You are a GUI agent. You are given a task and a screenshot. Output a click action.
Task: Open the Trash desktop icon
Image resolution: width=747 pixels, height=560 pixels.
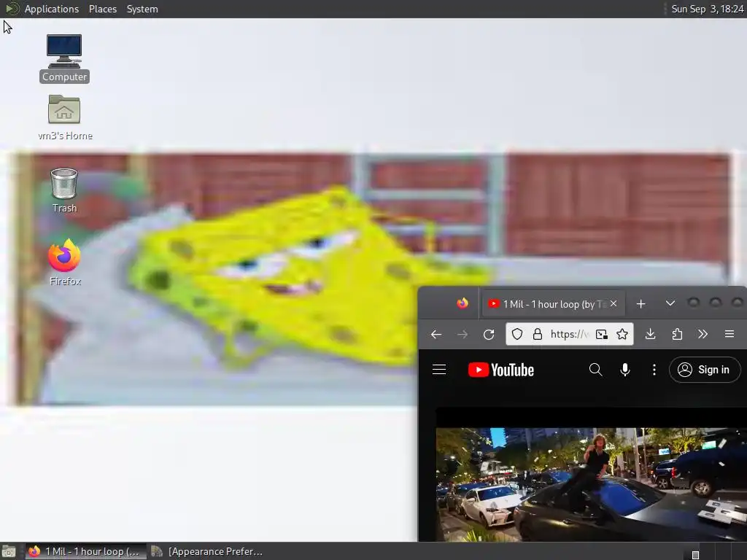[x=64, y=190]
